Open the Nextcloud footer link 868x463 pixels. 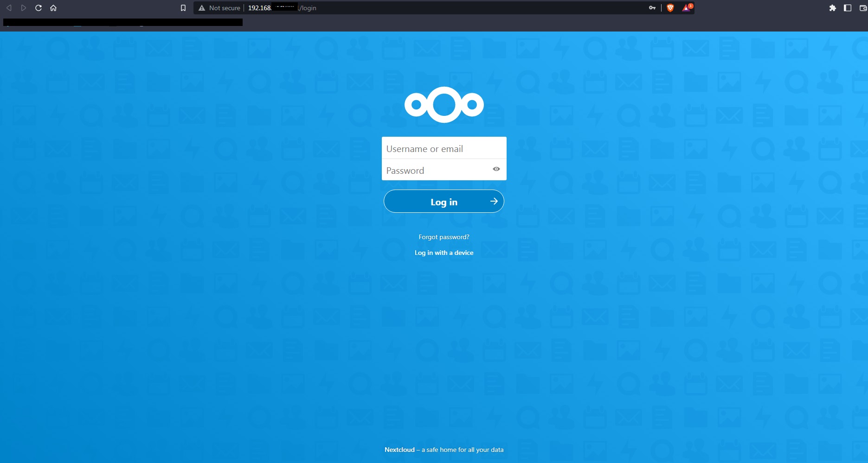click(399, 450)
